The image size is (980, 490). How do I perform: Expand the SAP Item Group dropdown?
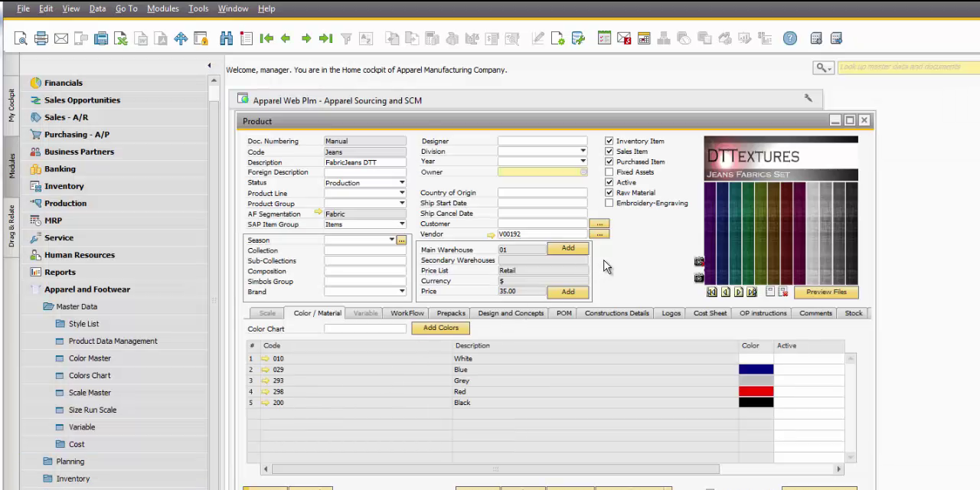point(401,224)
